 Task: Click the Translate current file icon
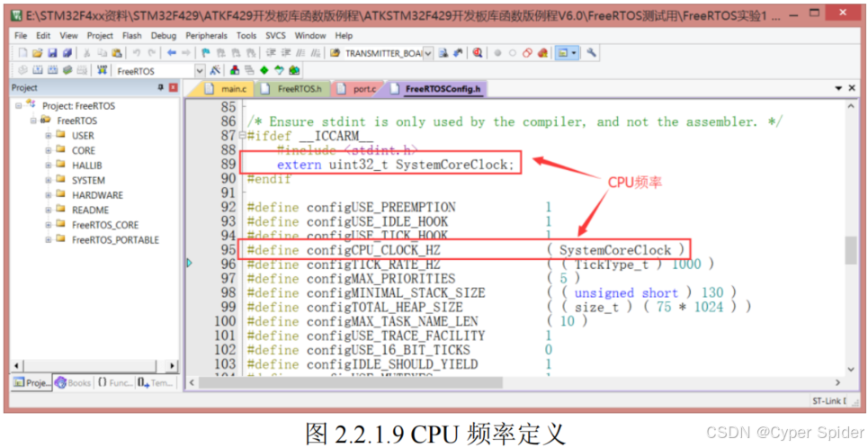tap(22, 70)
